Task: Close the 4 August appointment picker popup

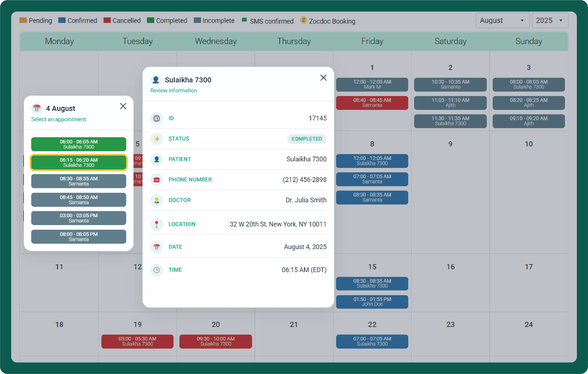Action: click(x=123, y=106)
